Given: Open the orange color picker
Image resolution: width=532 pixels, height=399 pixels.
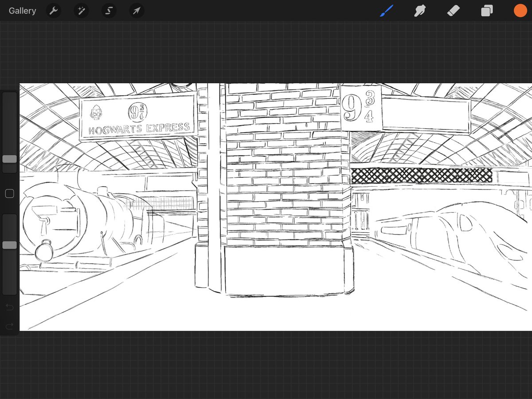Looking at the screenshot, I should (x=520, y=11).
